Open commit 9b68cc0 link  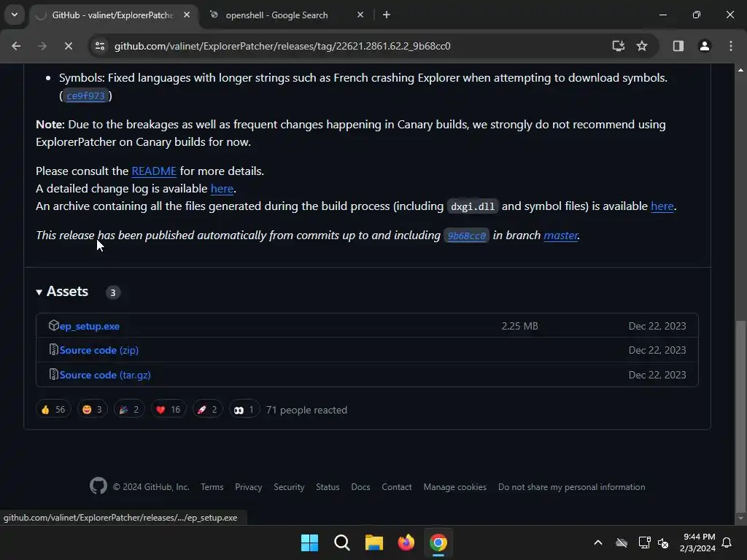pos(466,236)
